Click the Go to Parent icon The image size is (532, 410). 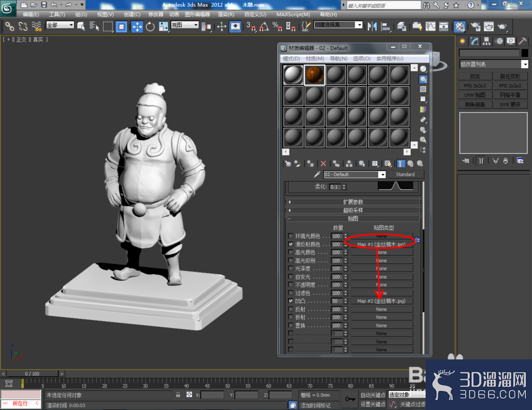tap(411, 163)
